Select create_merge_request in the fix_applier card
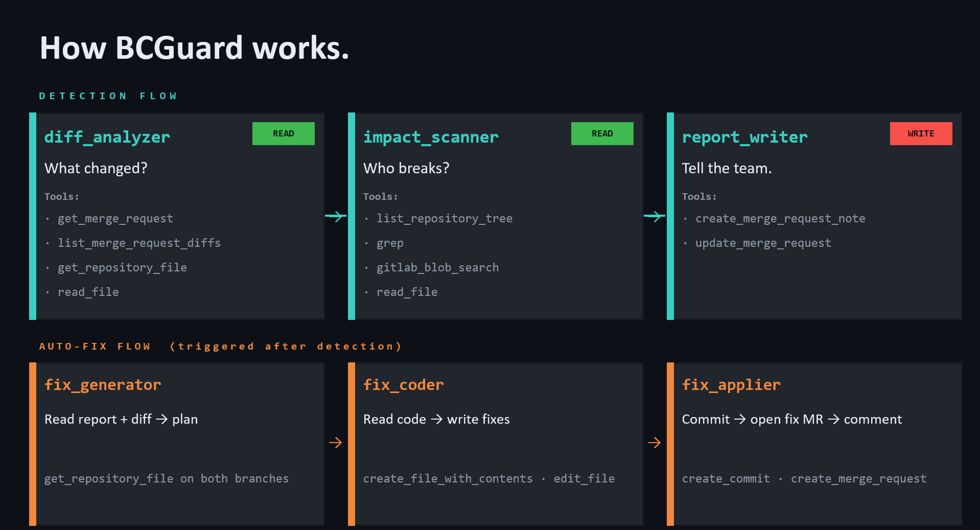This screenshot has height=530, width=980. coord(859,479)
